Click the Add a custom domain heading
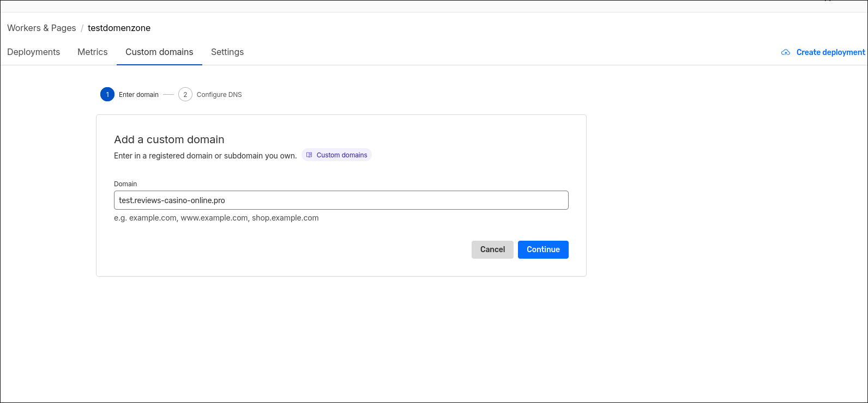This screenshot has height=403, width=868. 169,140
